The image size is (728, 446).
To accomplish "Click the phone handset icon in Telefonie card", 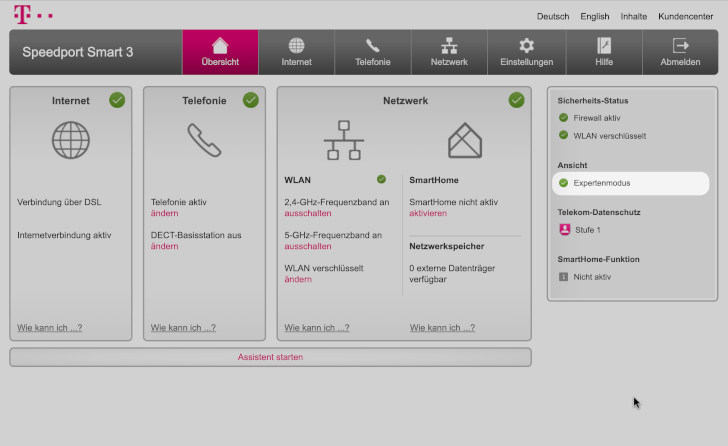I will coord(204,140).
